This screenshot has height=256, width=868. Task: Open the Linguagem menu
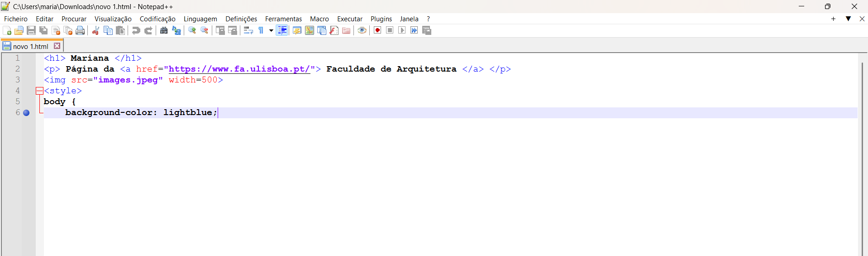[x=200, y=19]
